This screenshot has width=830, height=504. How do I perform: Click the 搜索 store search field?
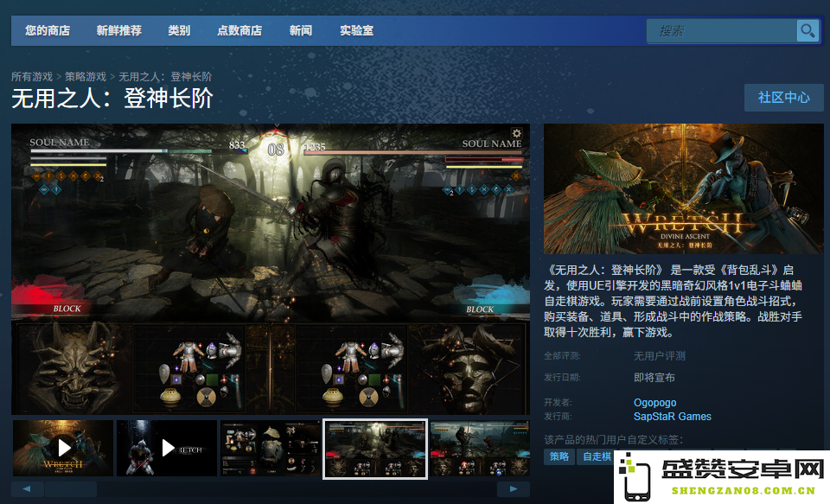[722, 31]
